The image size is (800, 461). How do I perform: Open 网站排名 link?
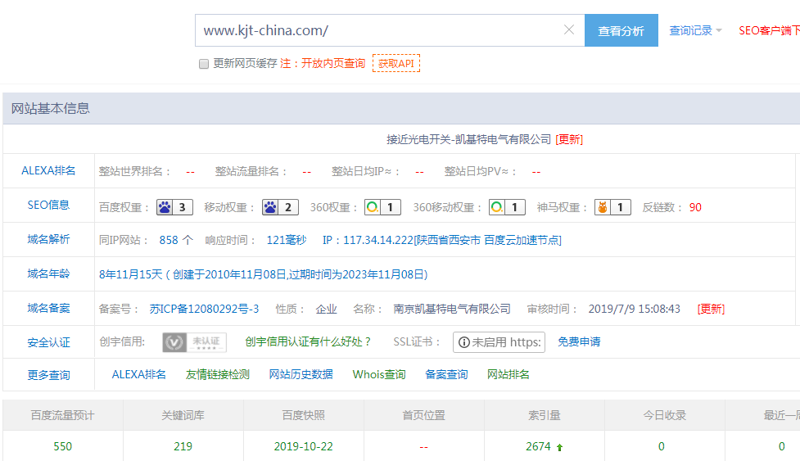(x=508, y=374)
